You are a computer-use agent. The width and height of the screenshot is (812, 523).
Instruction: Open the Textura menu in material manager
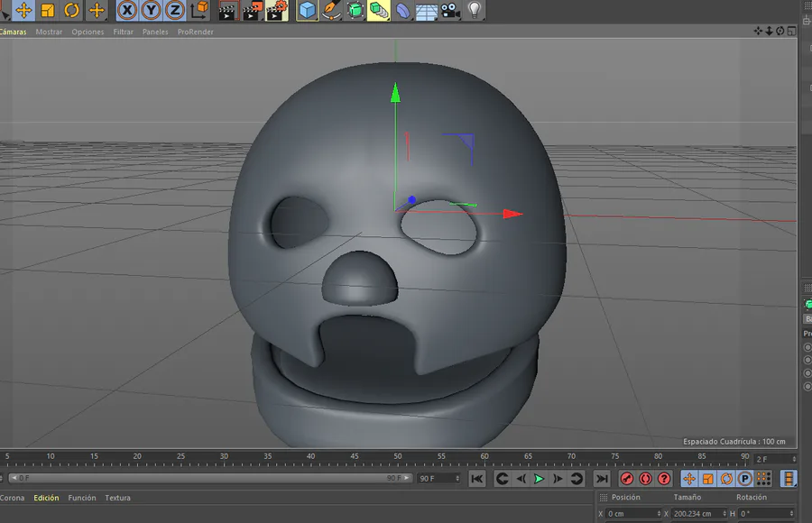[x=117, y=498]
